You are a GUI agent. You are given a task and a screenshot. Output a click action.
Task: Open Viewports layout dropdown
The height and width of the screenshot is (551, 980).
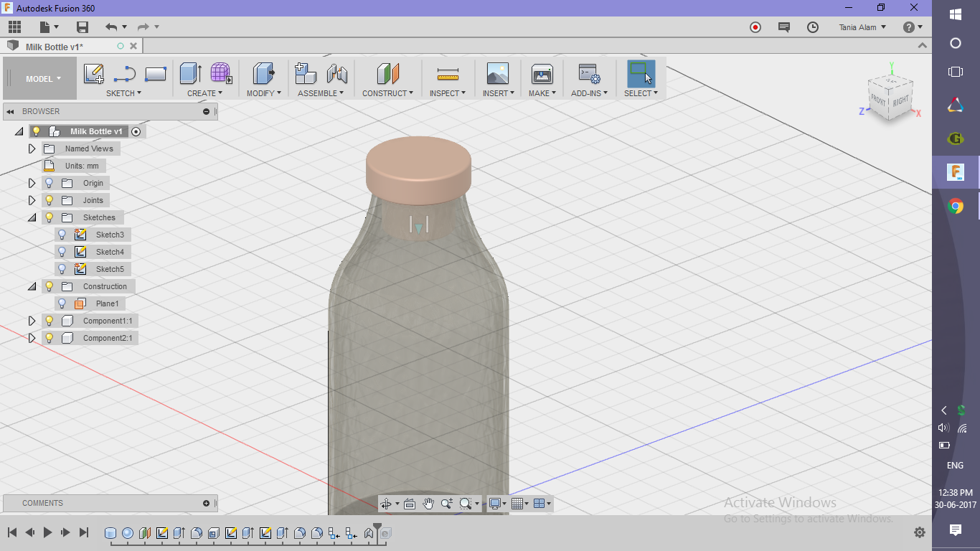543,504
